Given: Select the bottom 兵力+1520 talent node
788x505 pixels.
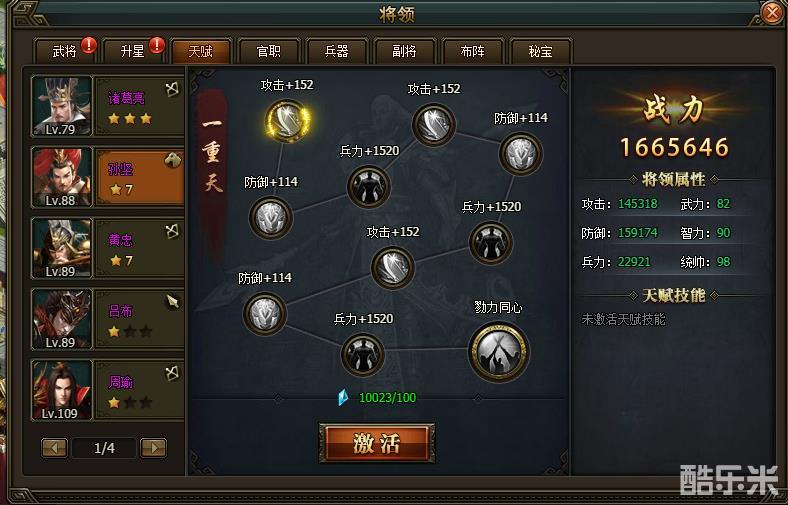Looking at the screenshot, I should coord(363,355).
